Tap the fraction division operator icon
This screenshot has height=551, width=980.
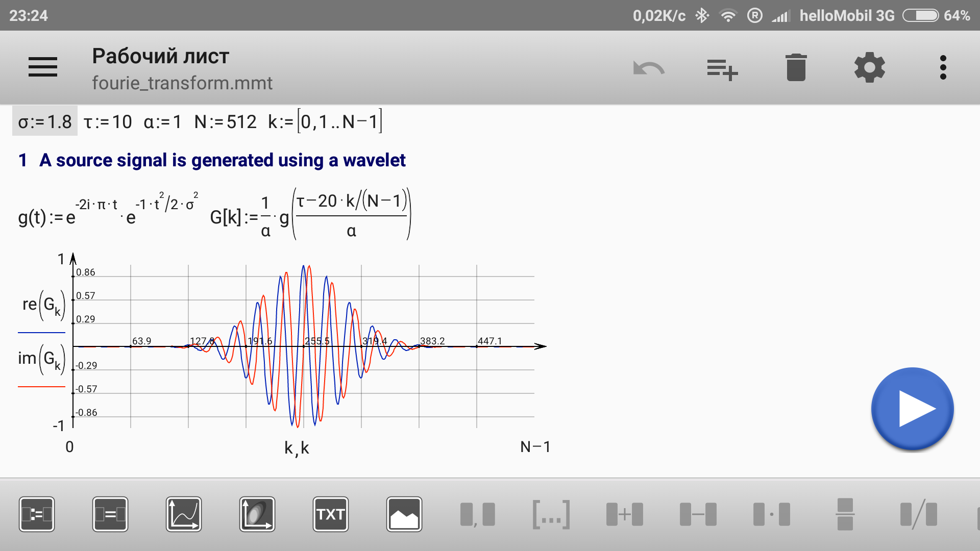click(845, 514)
